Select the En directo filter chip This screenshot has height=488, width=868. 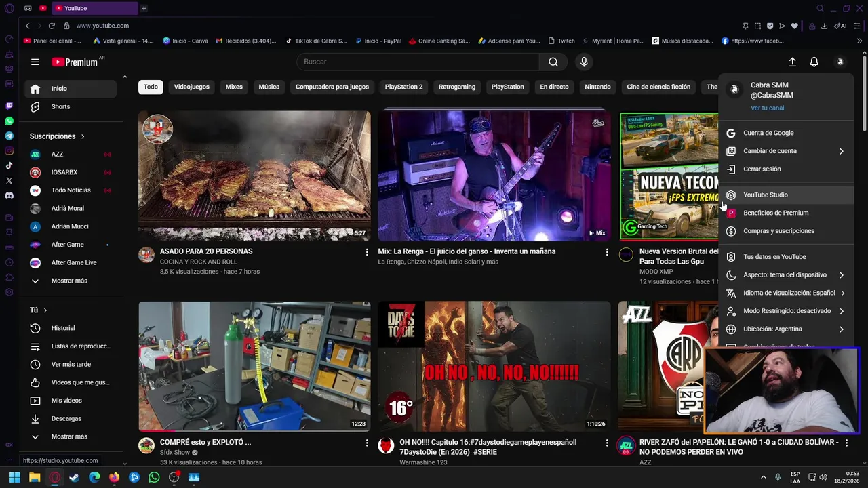coord(554,87)
